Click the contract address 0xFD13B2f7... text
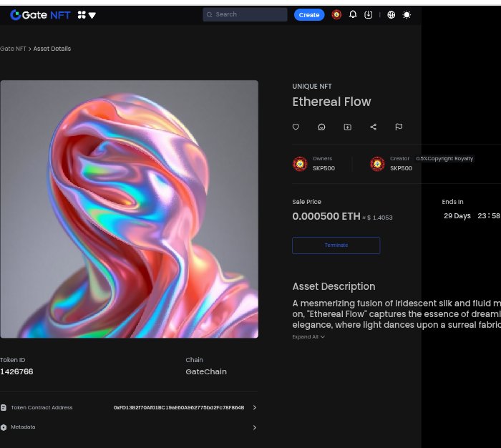 (179, 407)
